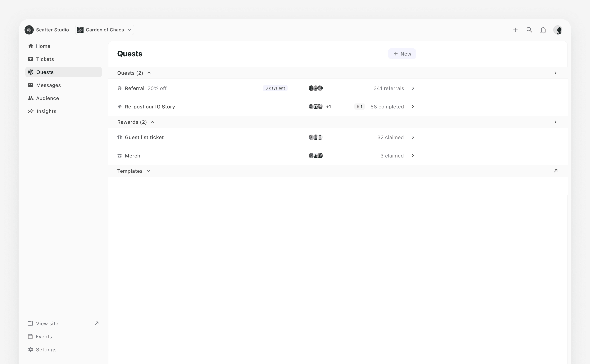Collapse the Rewards (2) section
The height and width of the screenshot is (364, 590).
(x=152, y=122)
